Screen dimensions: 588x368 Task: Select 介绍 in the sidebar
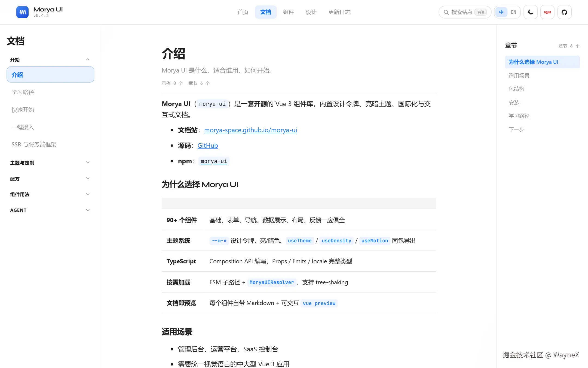pyautogui.click(x=50, y=74)
